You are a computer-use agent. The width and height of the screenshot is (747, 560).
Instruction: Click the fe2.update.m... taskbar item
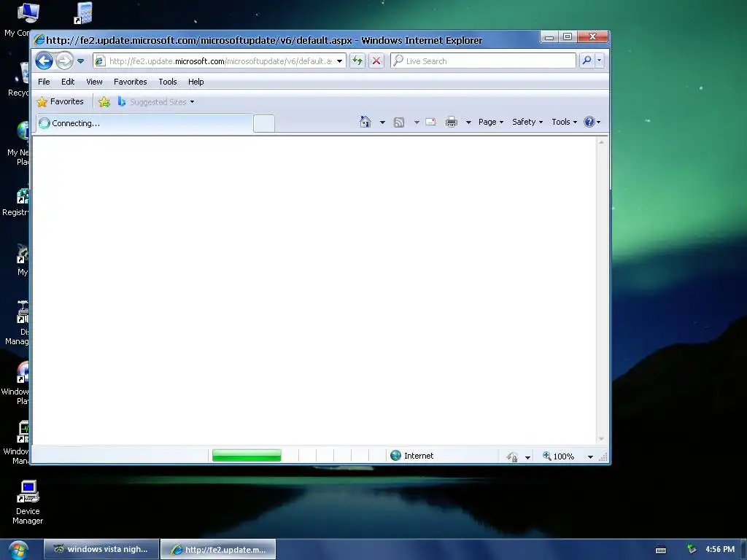[218, 550]
